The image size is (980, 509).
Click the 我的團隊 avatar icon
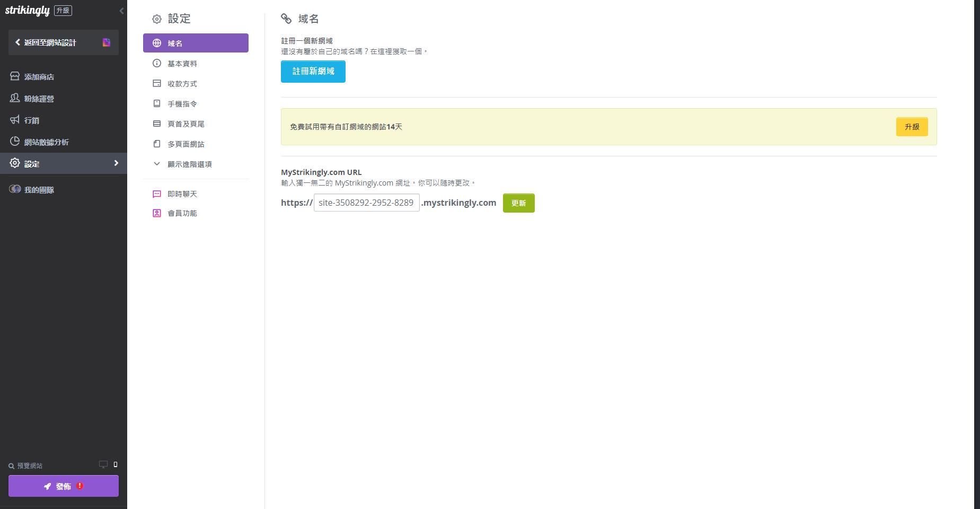[15, 189]
